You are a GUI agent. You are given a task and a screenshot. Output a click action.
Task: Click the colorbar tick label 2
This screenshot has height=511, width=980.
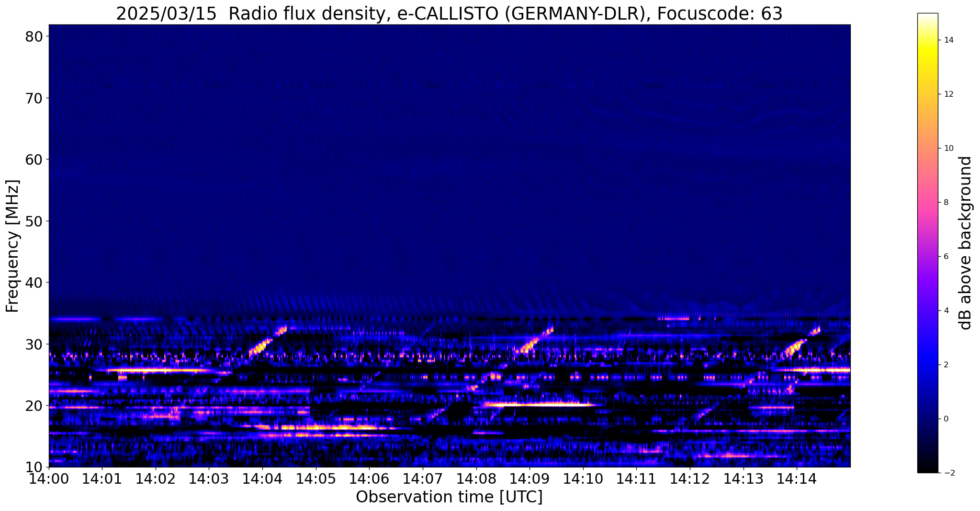(x=946, y=365)
